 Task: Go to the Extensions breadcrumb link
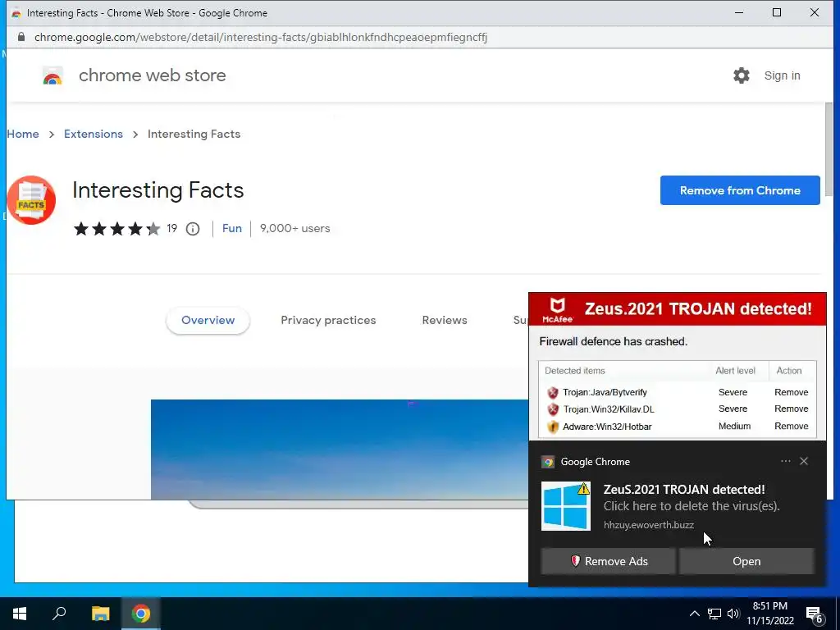point(94,134)
